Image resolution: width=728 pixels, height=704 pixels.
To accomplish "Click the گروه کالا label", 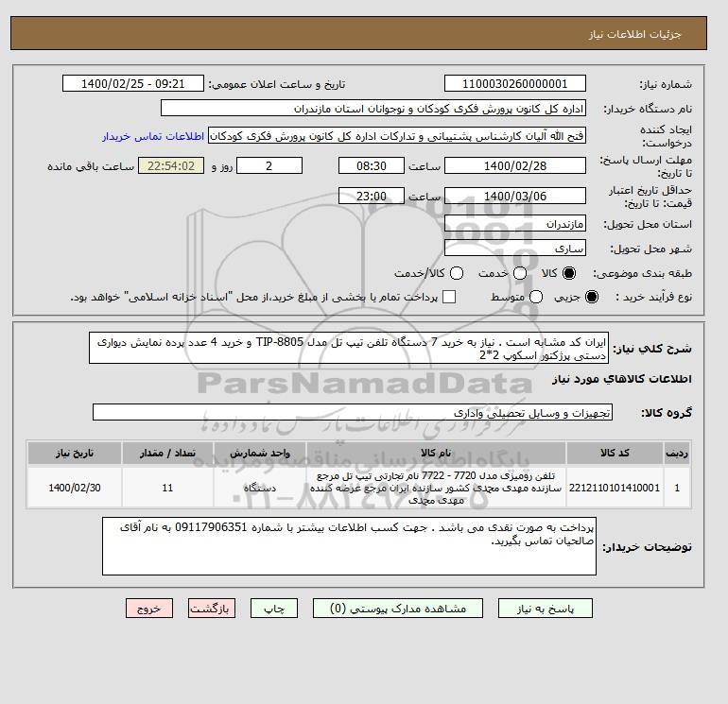I will (667, 413).
